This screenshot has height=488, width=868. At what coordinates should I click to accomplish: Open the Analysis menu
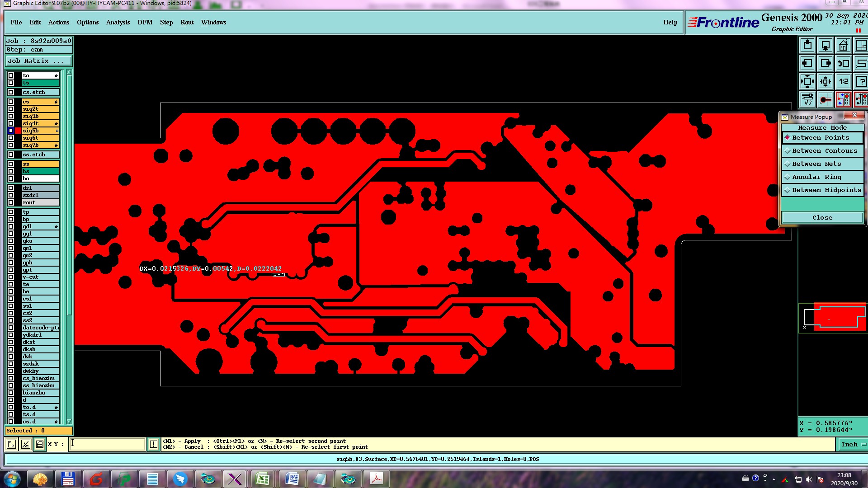pos(118,22)
